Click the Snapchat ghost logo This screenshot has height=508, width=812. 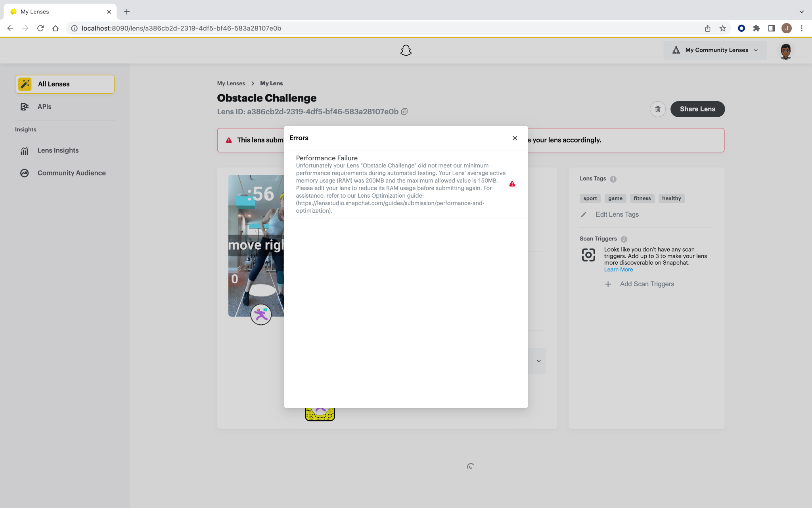[x=406, y=50]
